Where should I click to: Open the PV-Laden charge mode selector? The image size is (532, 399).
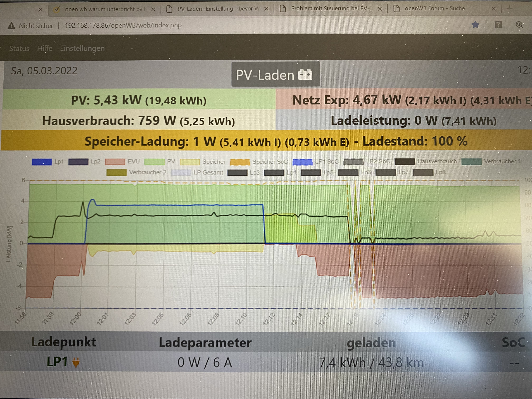tap(275, 74)
